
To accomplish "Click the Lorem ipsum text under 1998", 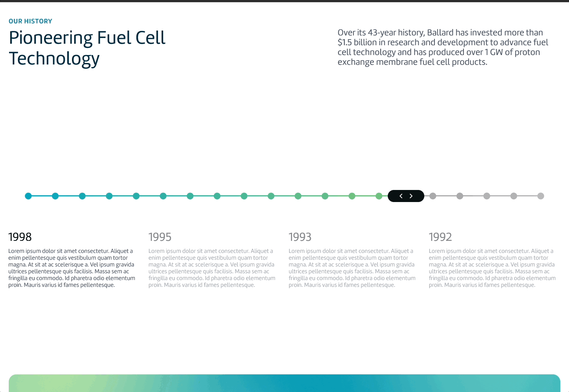I will click(x=72, y=268).
